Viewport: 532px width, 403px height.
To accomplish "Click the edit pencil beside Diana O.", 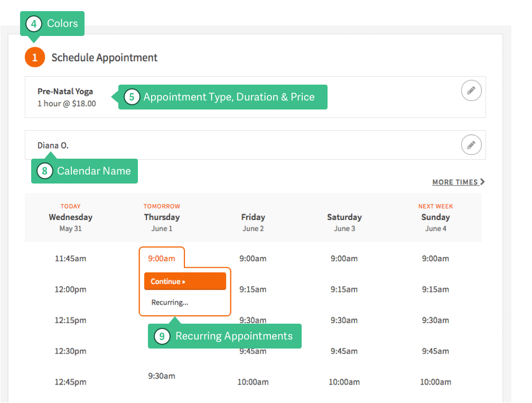I will coord(471,144).
